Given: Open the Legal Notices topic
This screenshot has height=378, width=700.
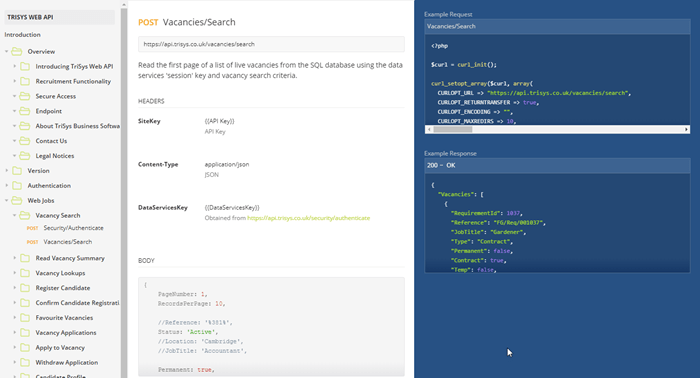Looking at the screenshot, I should click(55, 156).
